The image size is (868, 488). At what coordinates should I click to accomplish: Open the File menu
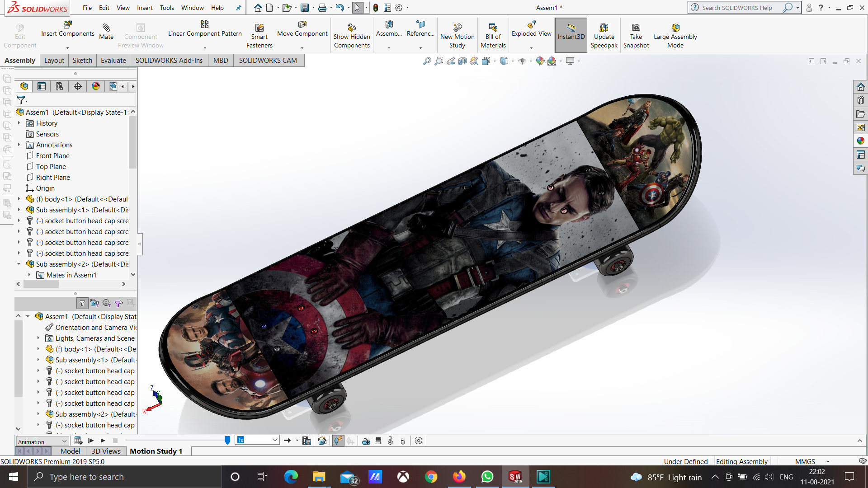[87, 8]
